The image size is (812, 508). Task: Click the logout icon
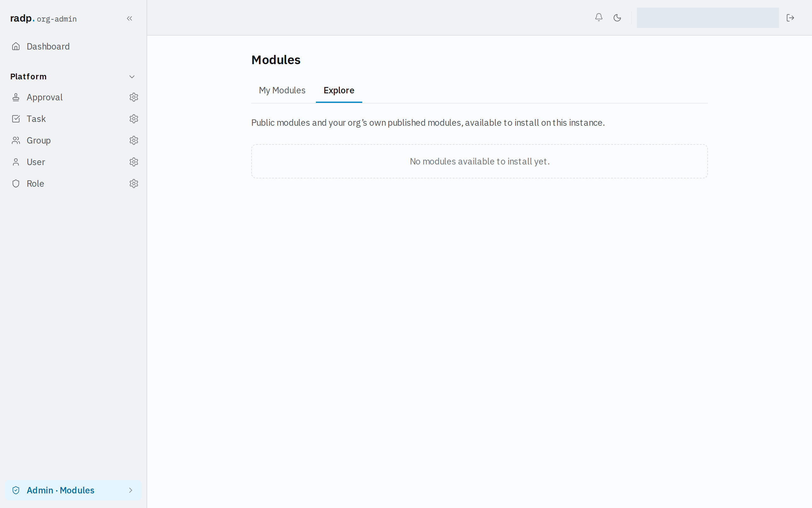pyautogui.click(x=790, y=18)
